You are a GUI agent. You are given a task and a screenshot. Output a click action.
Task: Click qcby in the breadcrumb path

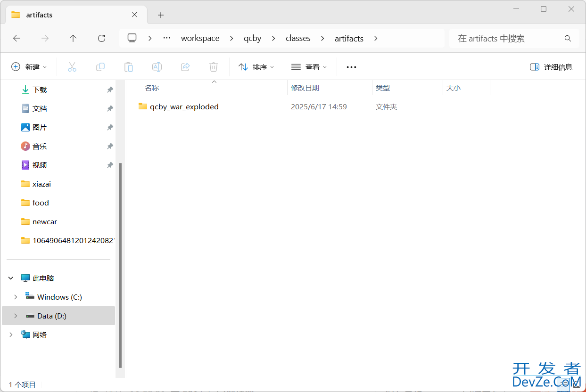[253, 38]
